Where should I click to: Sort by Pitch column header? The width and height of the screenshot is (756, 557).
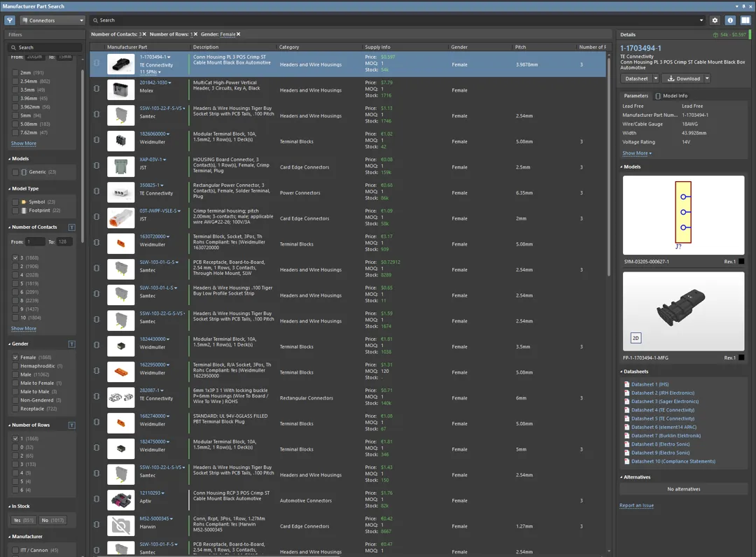click(520, 47)
